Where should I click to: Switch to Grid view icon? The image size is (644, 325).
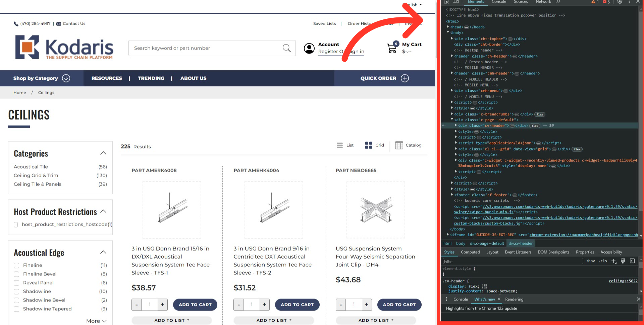[368, 145]
